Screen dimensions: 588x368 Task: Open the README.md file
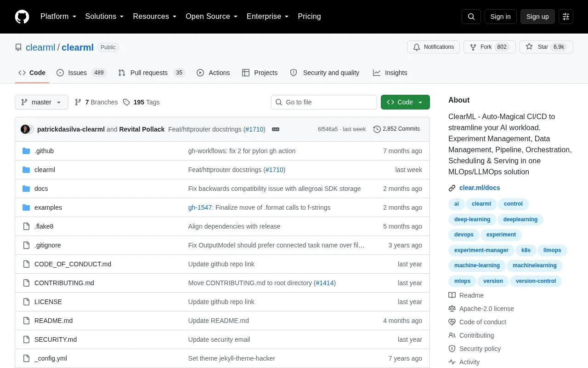pos(53,321)
